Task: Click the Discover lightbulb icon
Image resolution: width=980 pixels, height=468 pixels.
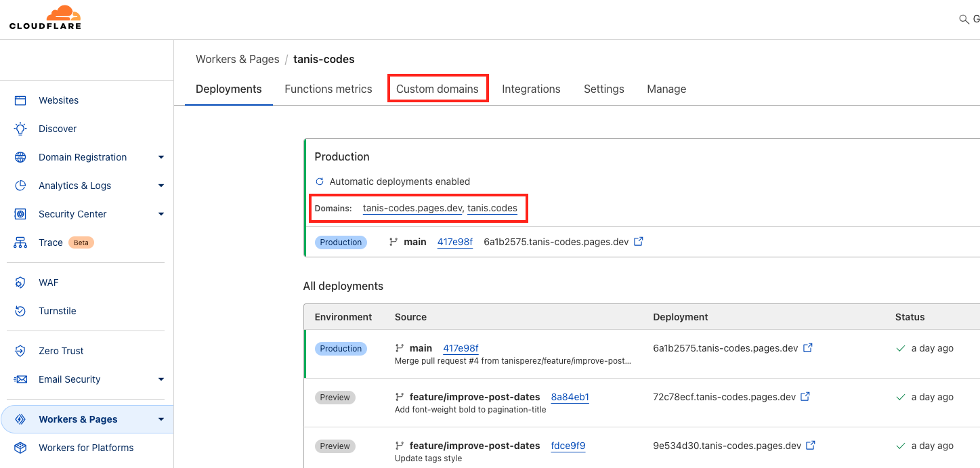Action: click(x=20, y=129)
